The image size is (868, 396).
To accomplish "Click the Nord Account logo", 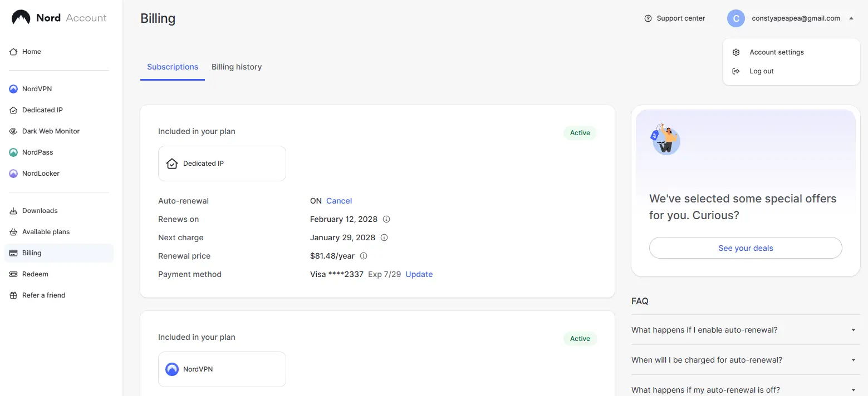I will tap(59, 18).
